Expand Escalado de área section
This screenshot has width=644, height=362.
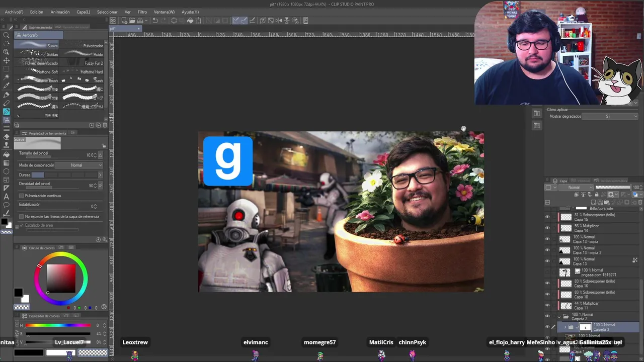[17, 227]
